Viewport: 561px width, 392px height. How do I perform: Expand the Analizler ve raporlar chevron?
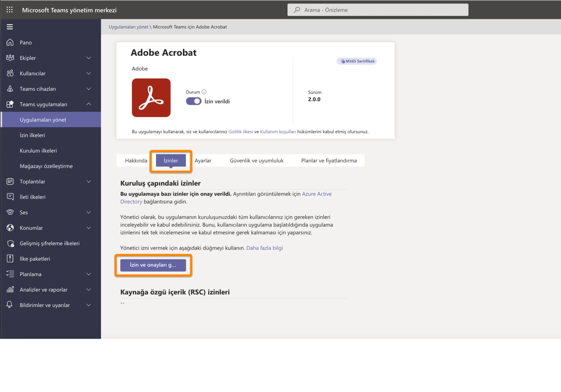coord(89,290)
